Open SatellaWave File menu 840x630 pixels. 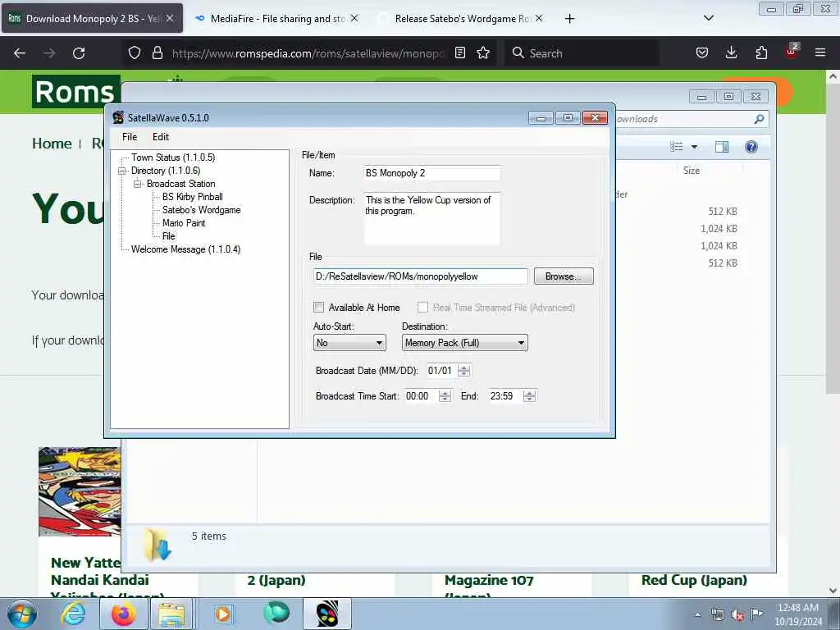coord(130,137)
